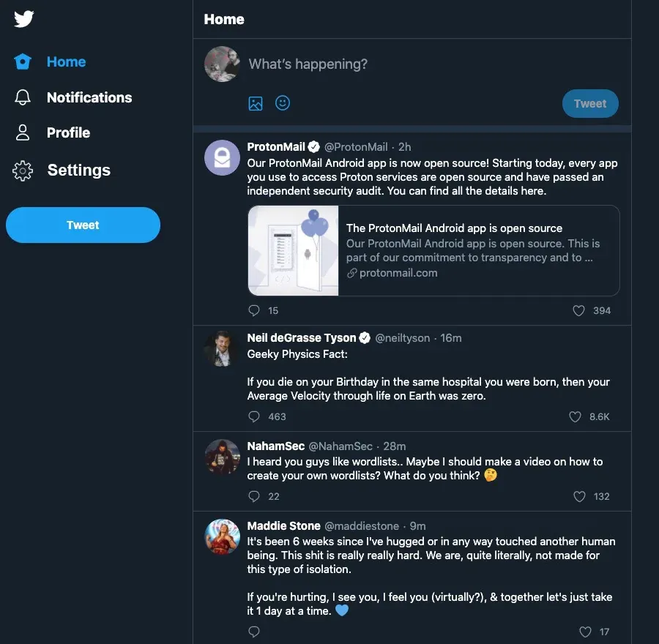Viewport: 659px width, 644px height.
Task: Open the Settings gear icon
Action: [x=23, y=170]
